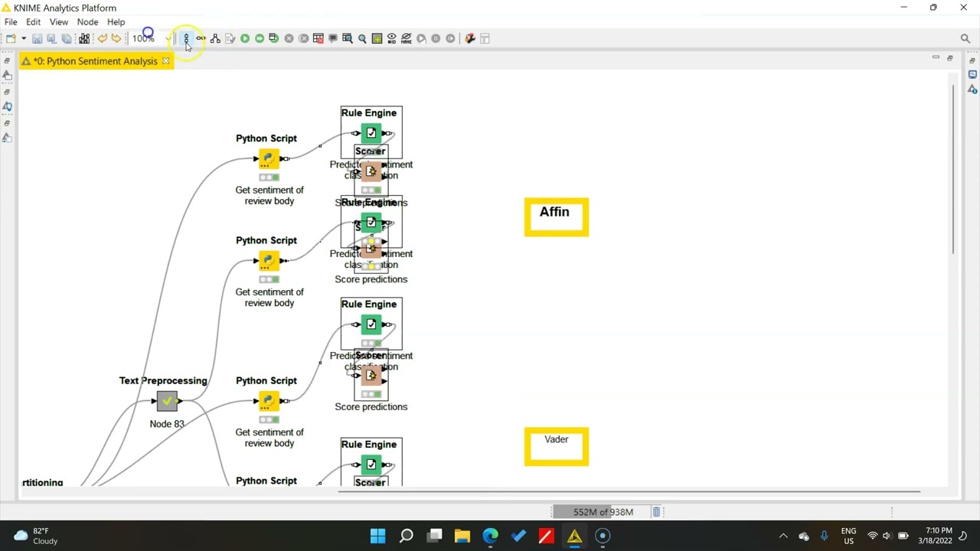Click the open first out-port view icon
Screen dimensions: 980x551
(x=348, y=38)
